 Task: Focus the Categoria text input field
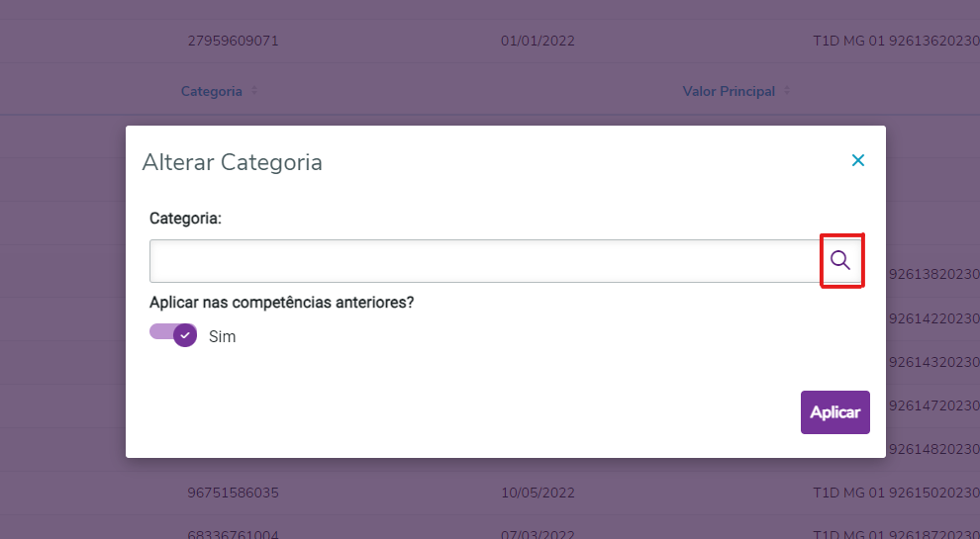[x=484, y=261]
